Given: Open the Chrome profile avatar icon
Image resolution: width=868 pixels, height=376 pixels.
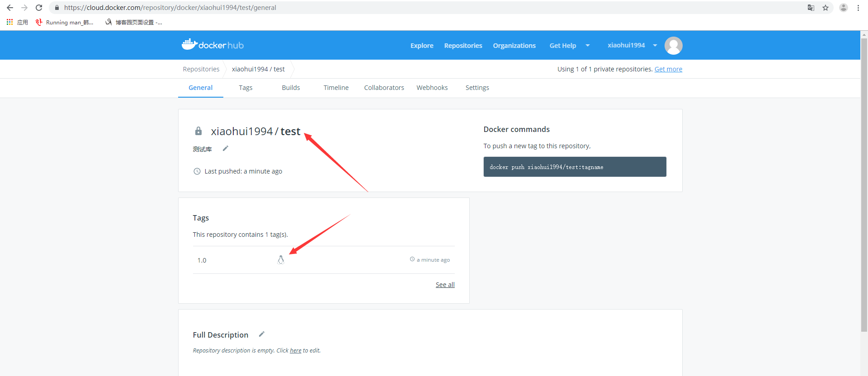Looking at the screenshot, I should (844, 8).
